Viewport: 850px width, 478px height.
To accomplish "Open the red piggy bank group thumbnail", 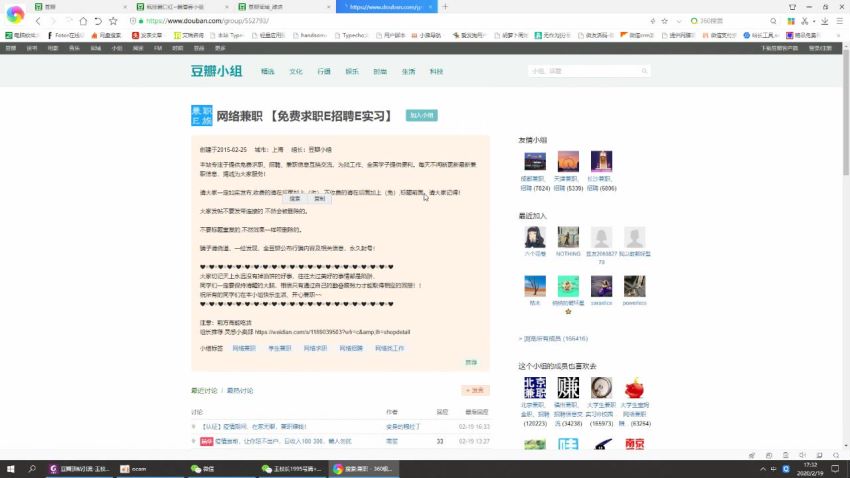I will pyautogui.click(x=634, y=388).
